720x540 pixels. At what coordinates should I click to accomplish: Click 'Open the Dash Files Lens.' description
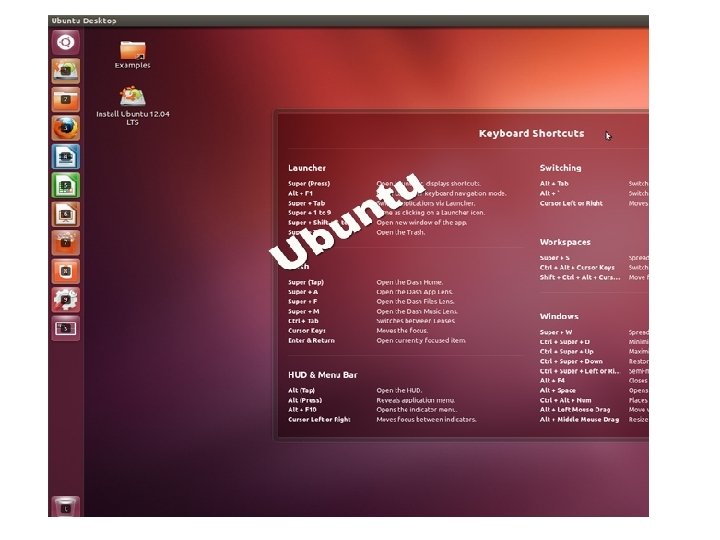click(415, 302)
